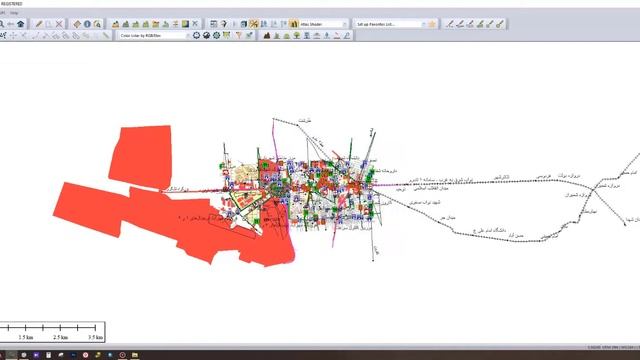Click the yellow folder overlay icon
The height and width of the screenshot is (360, 640).
point(156,24)
